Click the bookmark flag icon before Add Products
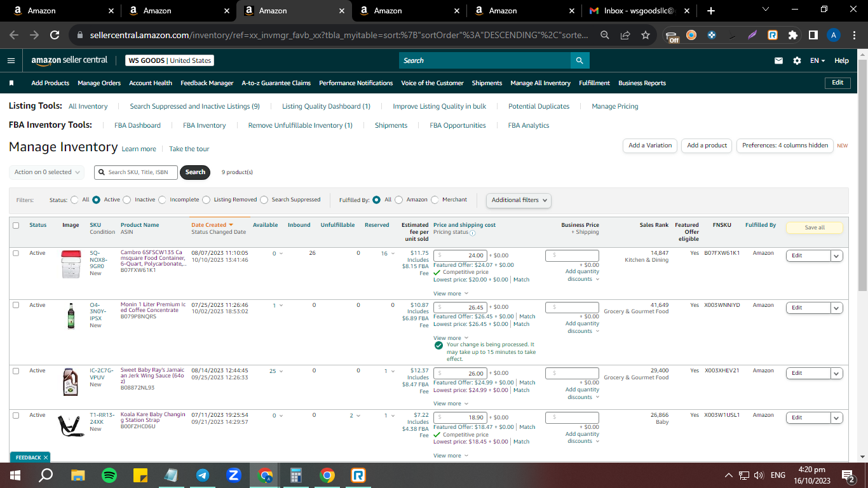The image size is (868, 488). 11,83
